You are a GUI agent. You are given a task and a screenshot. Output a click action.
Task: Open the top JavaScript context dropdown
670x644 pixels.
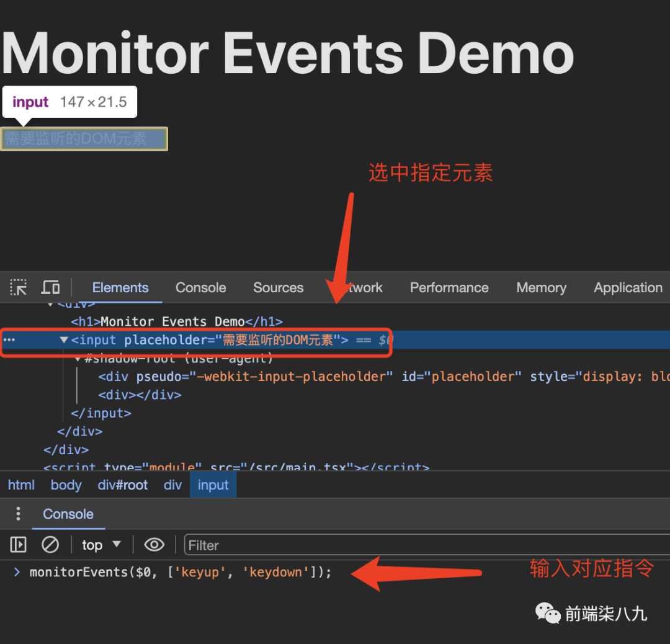click(101, 545)
